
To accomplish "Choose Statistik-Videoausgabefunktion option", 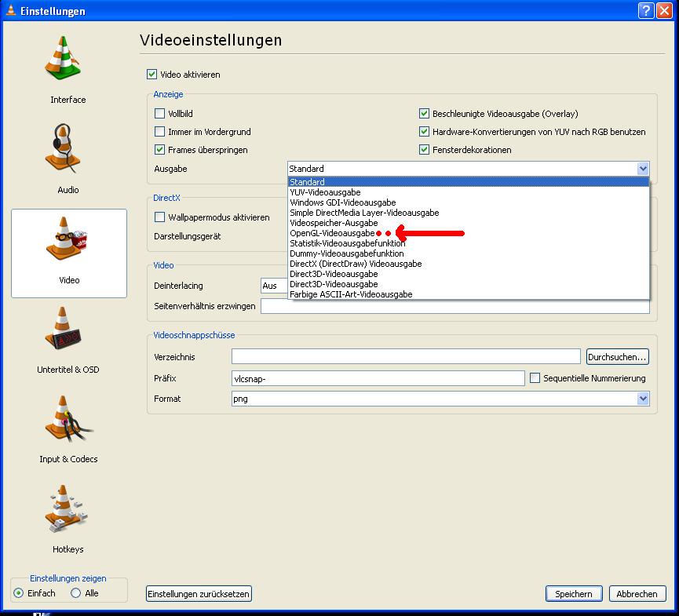I will pyautogui.click(x=469, y=243).
